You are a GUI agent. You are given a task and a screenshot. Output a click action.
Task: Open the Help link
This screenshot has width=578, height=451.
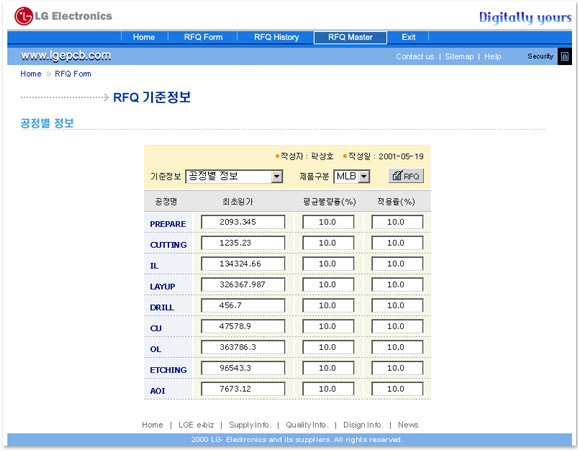click(492, 56)
